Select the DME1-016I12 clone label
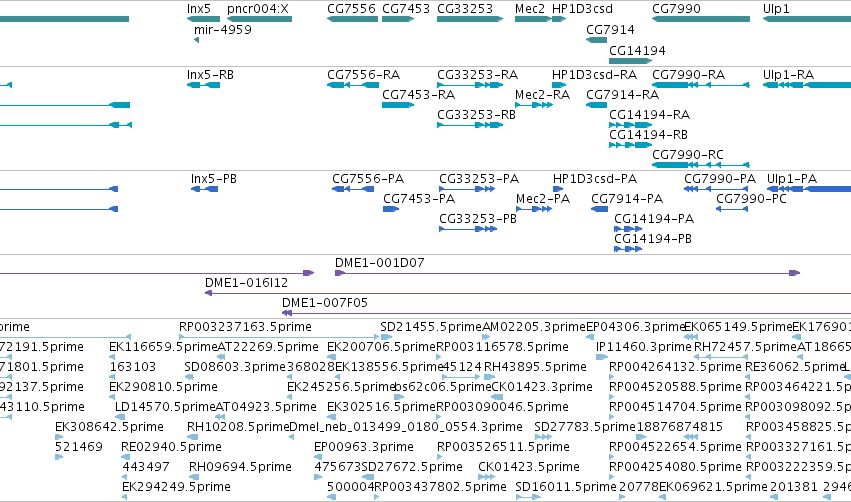Viewport: 851px width, 502px height. (246, 283)
